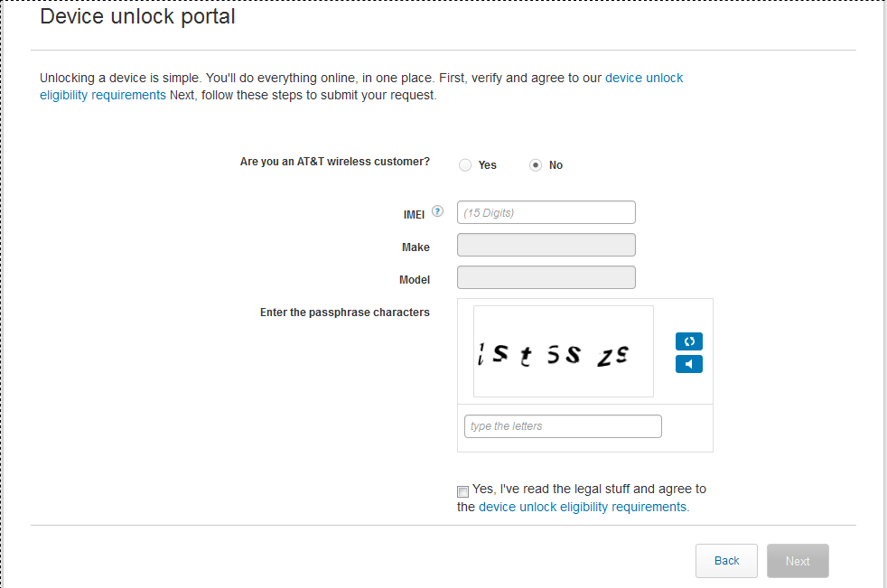887x588 pixels.
Task: Focus the 'type the letters' input box
Action: click(563, 426)
